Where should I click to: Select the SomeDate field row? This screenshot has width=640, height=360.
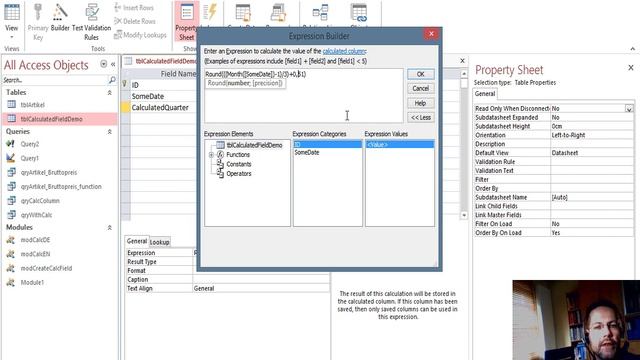[148, 96]
